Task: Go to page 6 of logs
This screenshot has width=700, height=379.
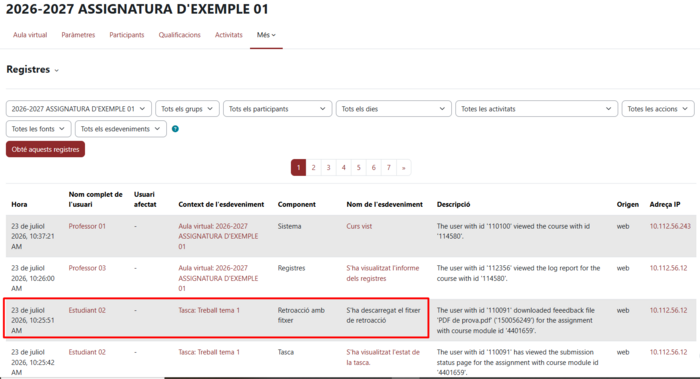Action: [x=374, y=168]
